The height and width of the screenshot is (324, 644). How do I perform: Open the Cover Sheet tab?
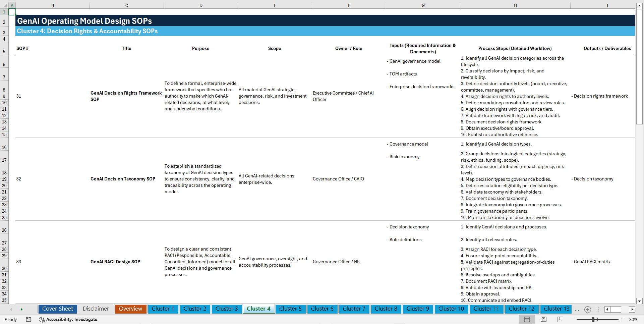click(x=57, y=309)
